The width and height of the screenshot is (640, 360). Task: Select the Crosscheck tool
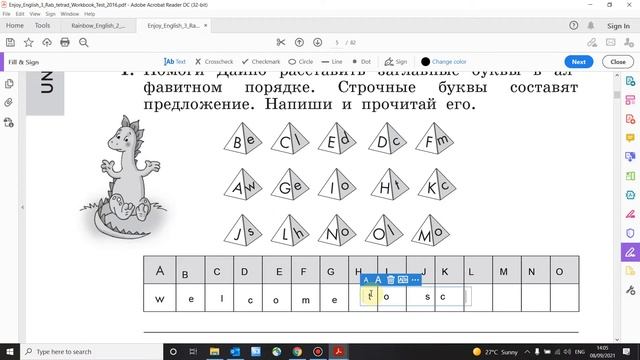[214, 62]
